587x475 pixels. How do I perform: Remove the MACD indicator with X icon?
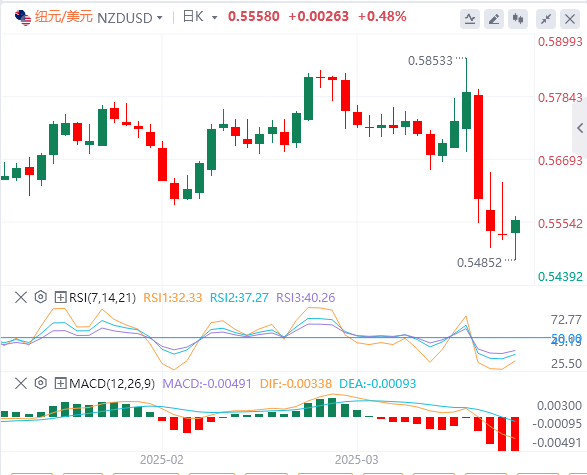pyautogui.click(x=21, y=383)
